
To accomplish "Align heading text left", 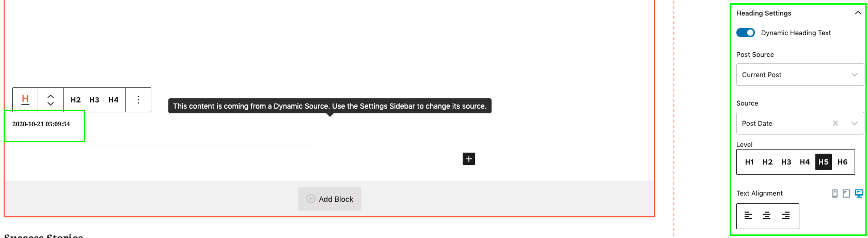I will [x=748, y=216].
